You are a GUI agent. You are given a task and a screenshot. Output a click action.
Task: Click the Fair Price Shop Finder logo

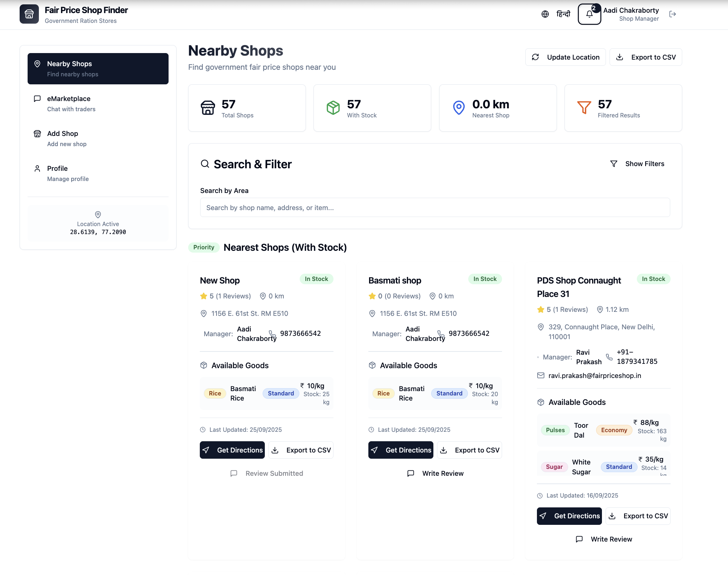pyautogui.click(x=29, y=14)
